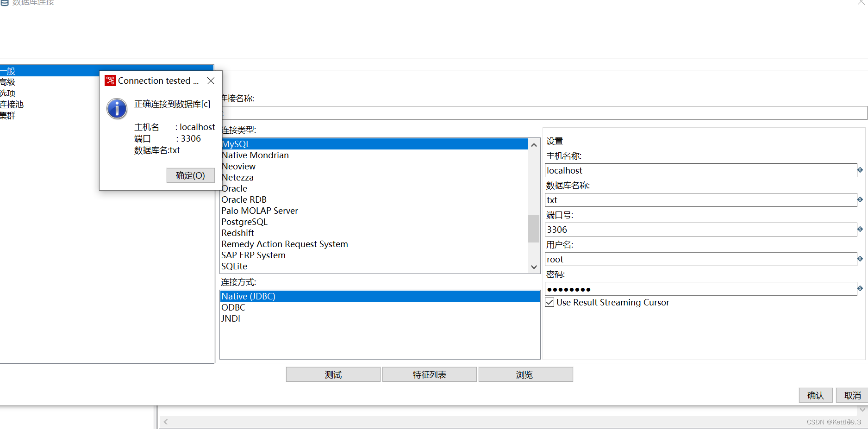Screen dimensions: 868x429
Task: Click the 测试 button
Action: point(333,374)
